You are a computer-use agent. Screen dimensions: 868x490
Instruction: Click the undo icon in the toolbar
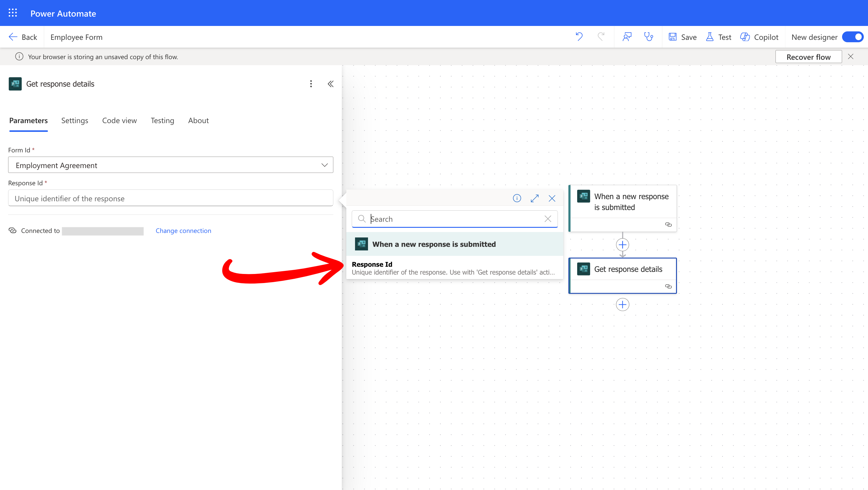(579, 37)
